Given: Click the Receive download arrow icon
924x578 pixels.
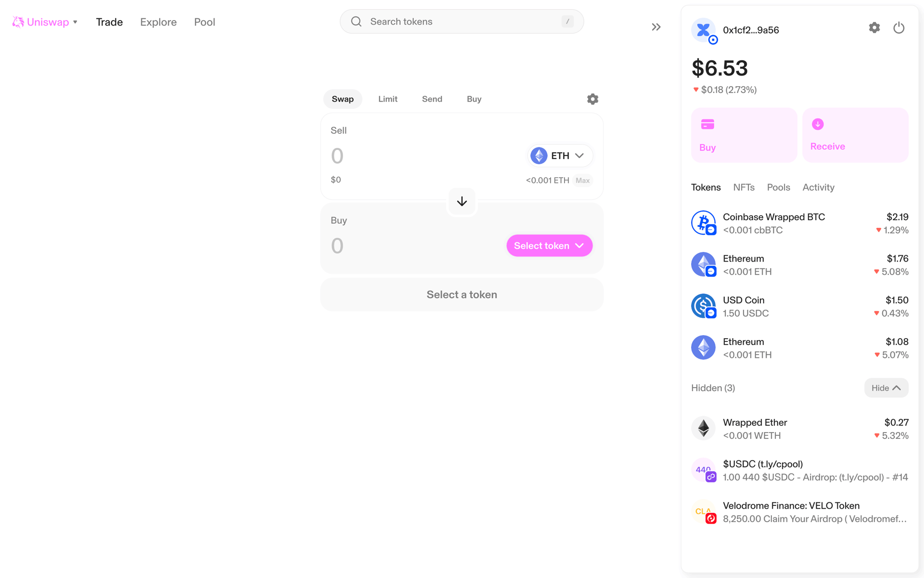Looking at the screenshot, I should pos(818,124).
